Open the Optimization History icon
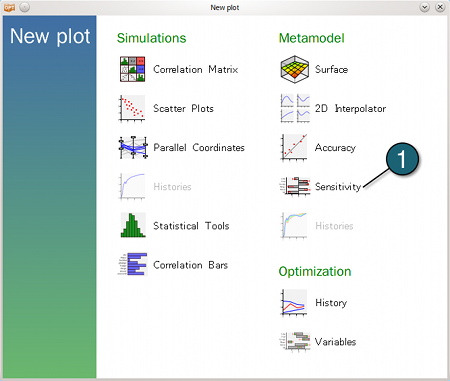The width and height of the screenshot is (450, 381). point(294,303)
